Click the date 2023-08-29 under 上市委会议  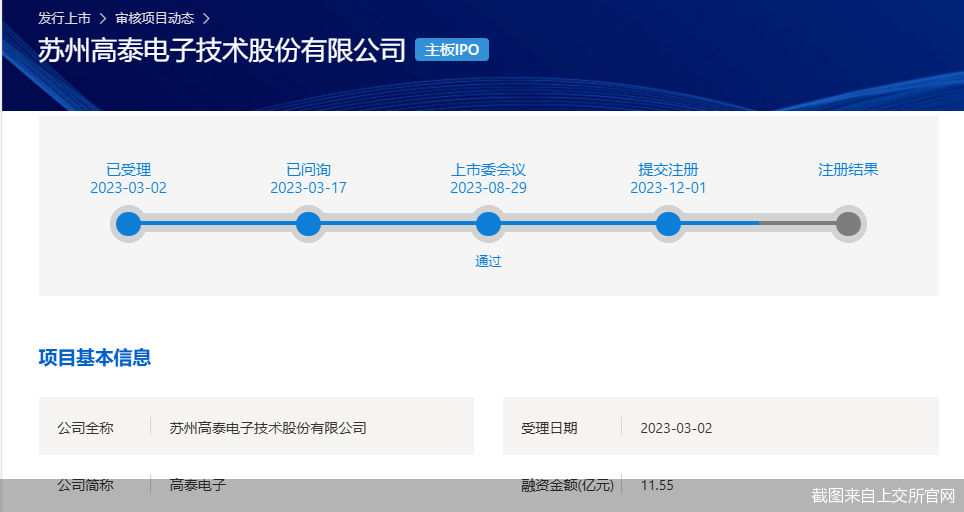click(488, 188)
